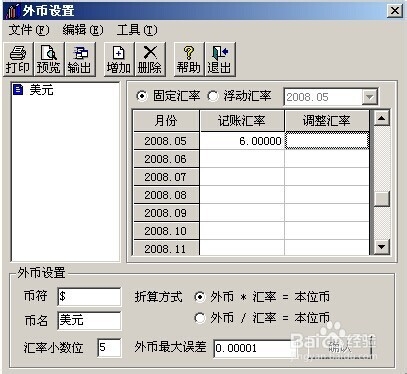Expand the 2008.05 month dropdown
The image size is (407, 374).
point(370,97)
